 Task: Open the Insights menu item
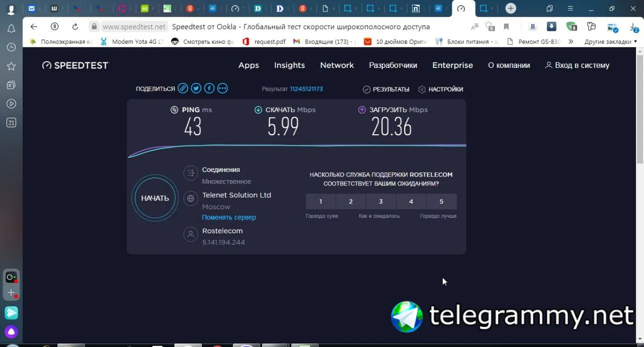coord(289,65)
